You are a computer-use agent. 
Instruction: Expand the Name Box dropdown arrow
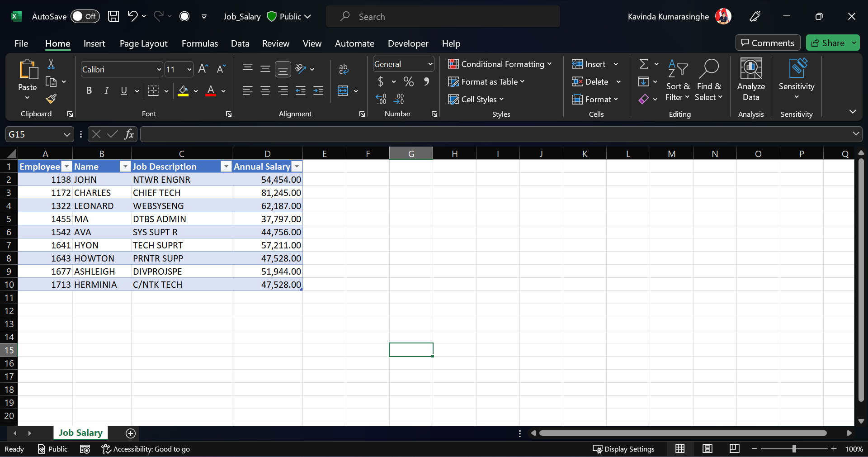tap(66, 134)
